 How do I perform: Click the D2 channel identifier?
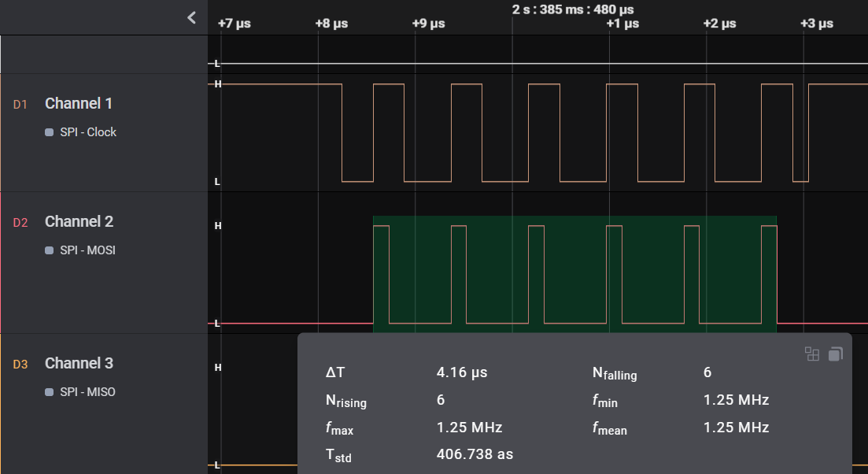(x=20, y=222)
